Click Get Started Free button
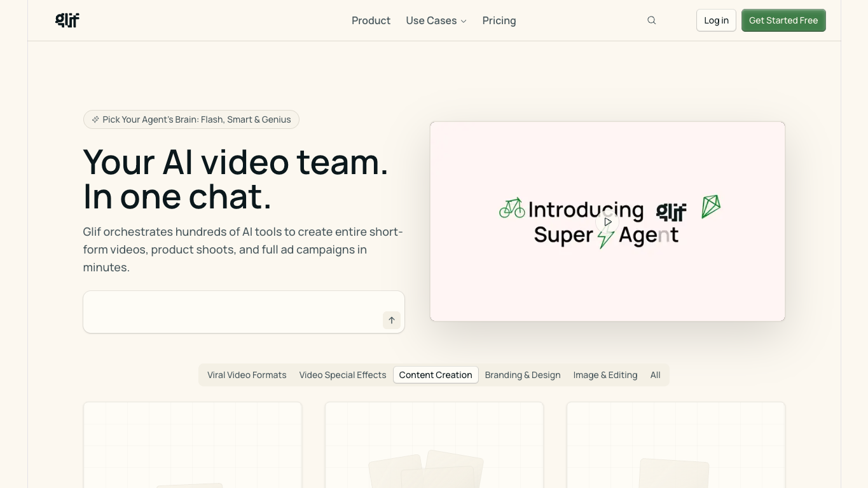This screenshot has height=488, width=868. [x=783, y=20]
